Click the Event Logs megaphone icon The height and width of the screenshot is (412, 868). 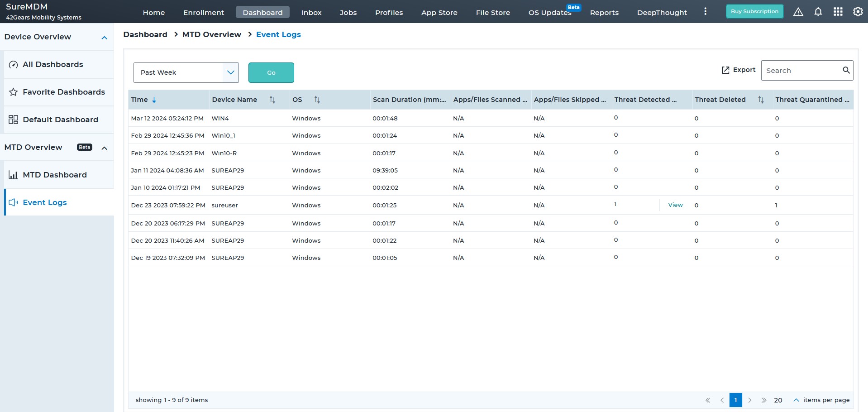click(x=14, y=202)
